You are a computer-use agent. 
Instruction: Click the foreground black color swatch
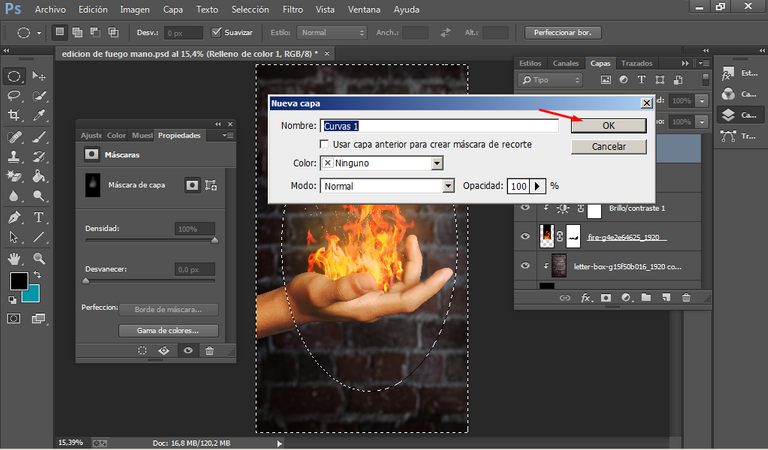[x=19, y=281]
